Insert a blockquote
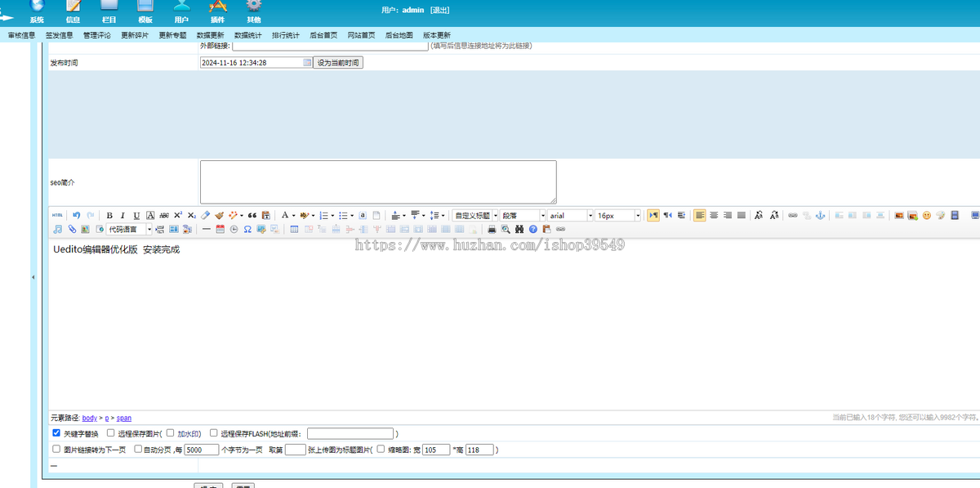Viewport: 980px width, 488px height. click(252, 215)
